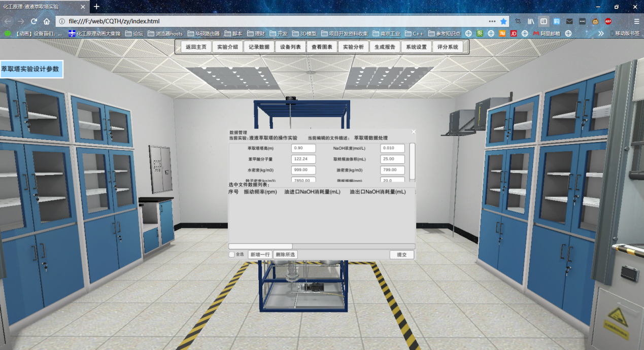Open the green WeChat bookmark icon
This screenshot has width=644, height=350.
[8, 33]
